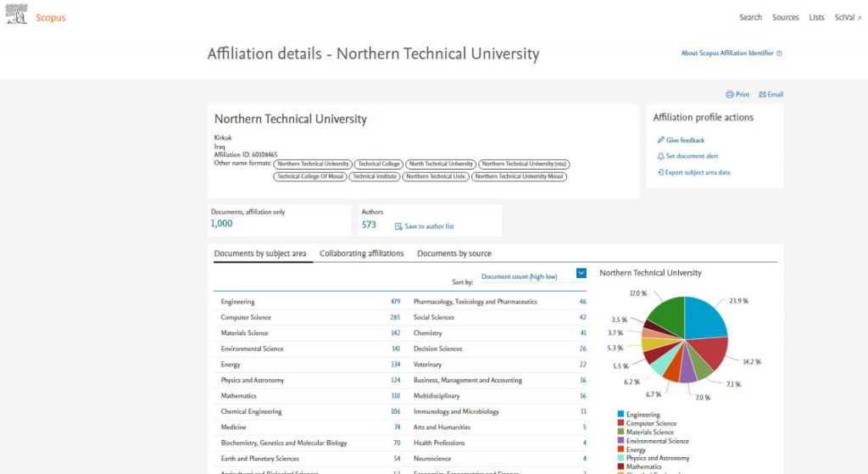Click the Email envelope icon
The width and height of the screenshot is (868, 474).
click(x=762, y=95)
